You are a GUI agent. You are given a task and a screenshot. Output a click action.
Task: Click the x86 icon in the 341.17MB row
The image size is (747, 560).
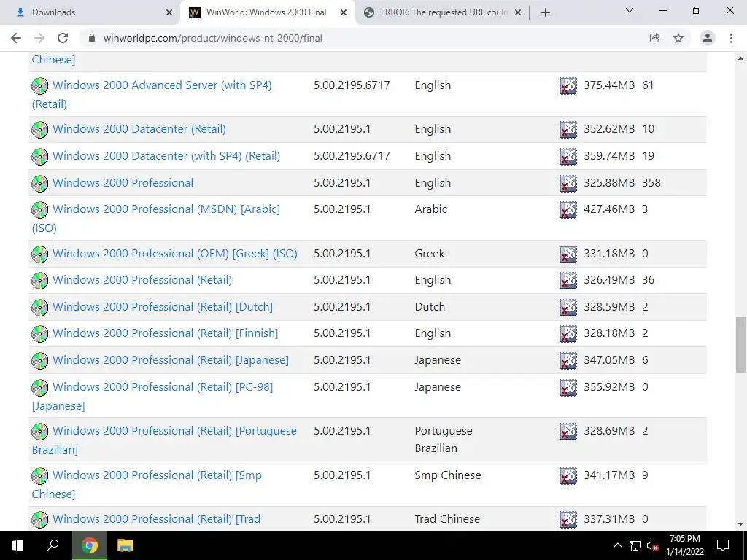tap(568, 475)
